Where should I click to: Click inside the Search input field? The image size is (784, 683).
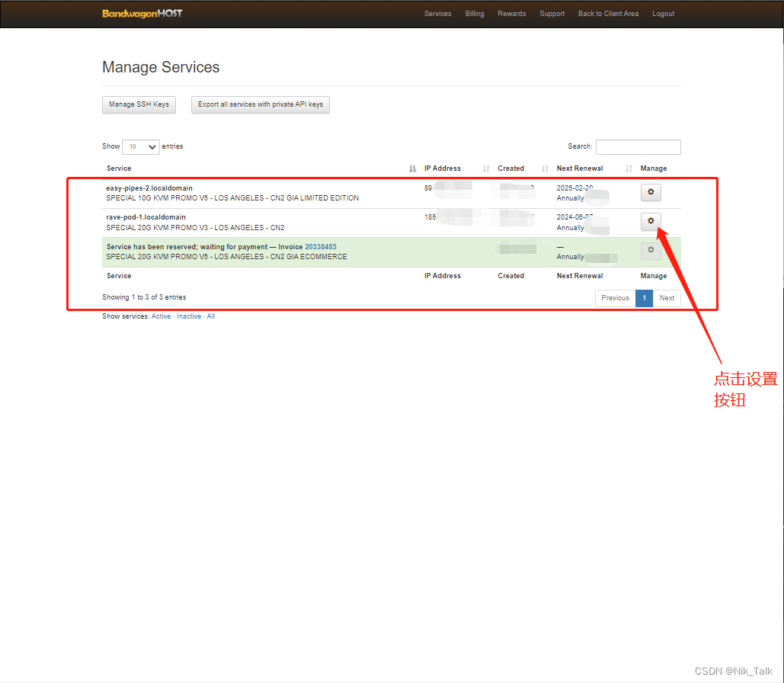638,147
